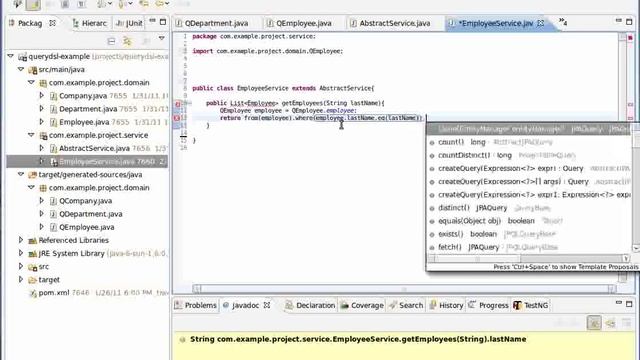Click error marker beside getEmployees method line
Viewport: 640px width, 360px height.
click(x=178, y=104)
